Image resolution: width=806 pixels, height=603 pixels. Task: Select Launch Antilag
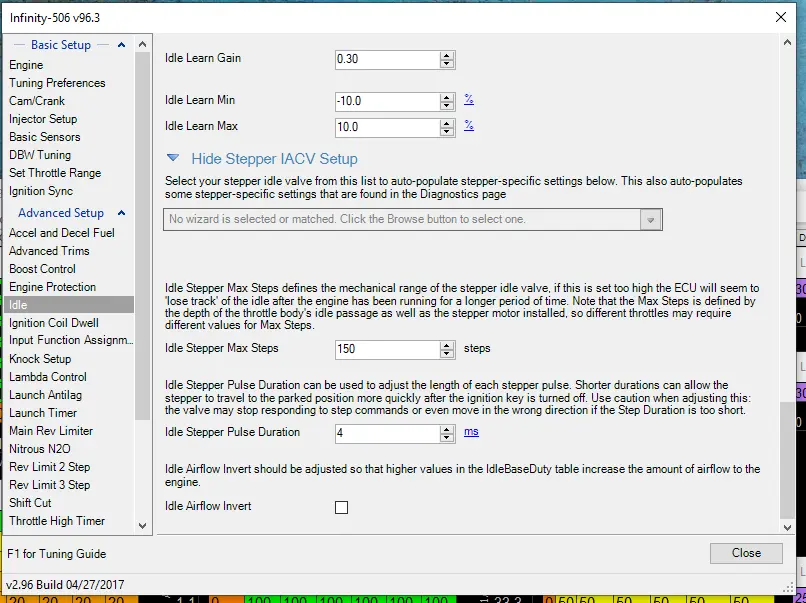45,395
